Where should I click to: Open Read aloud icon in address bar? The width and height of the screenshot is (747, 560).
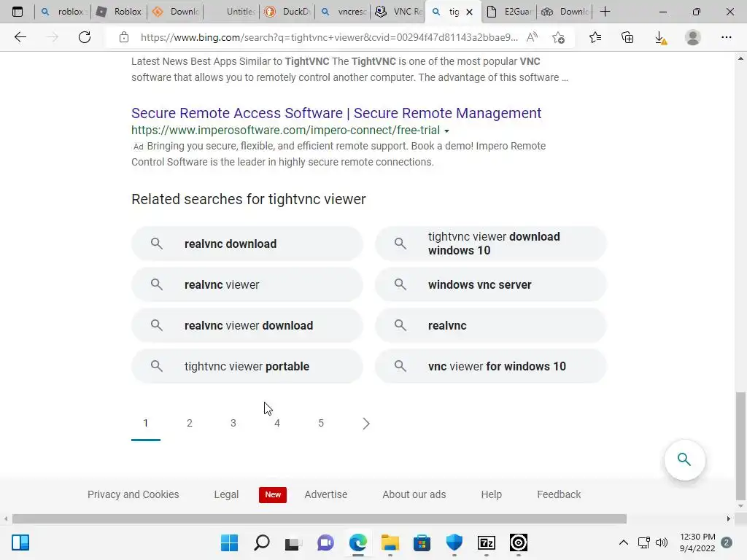pos(532,37)
